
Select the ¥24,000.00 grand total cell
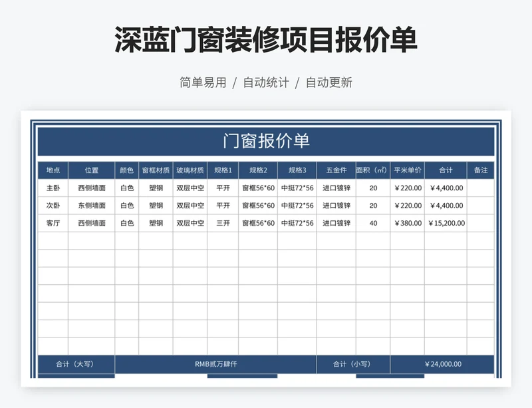coord(442,364)
